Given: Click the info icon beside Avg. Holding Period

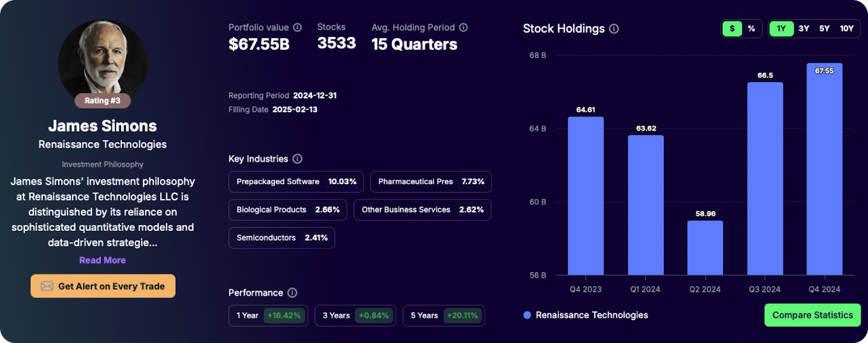Looking at the screenshot, I should (x=463, y=27).
